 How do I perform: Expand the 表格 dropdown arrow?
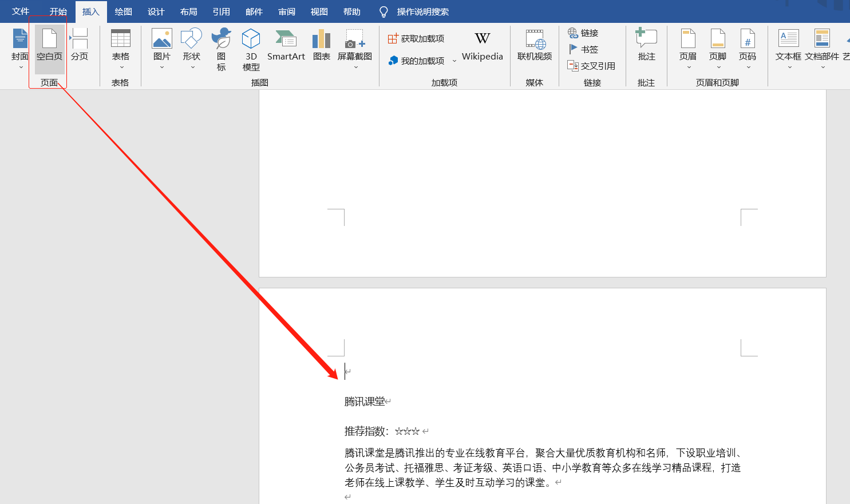pos(121,68)
